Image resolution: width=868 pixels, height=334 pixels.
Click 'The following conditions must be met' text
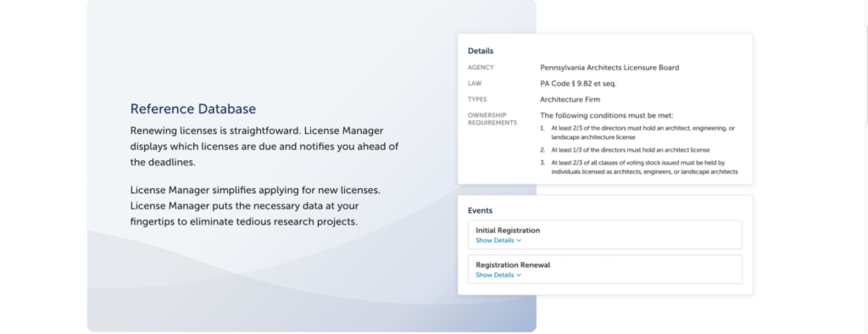point(607,116)
